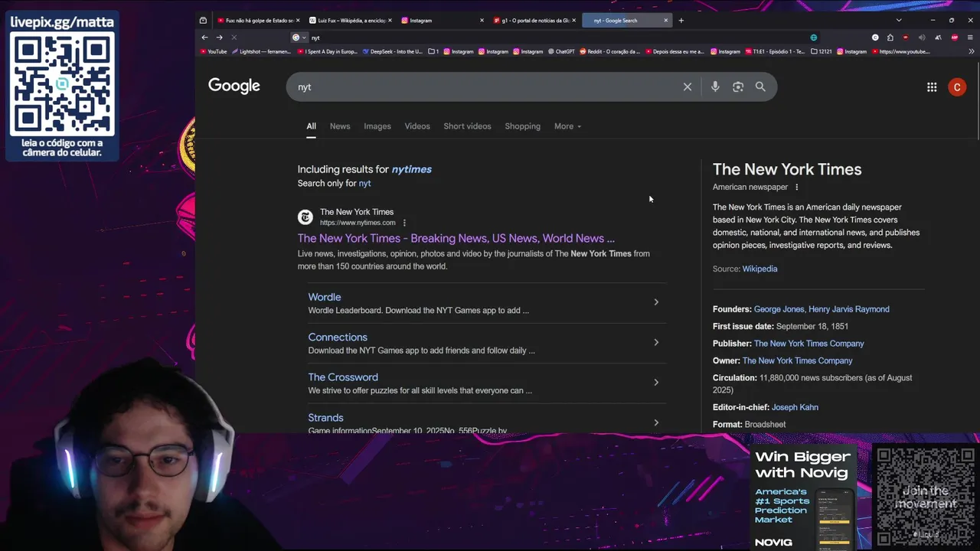Viewport: 980px width, 551px height.
Task: Click the speaker extension icon in the toolbar
Action: (922, 37)
